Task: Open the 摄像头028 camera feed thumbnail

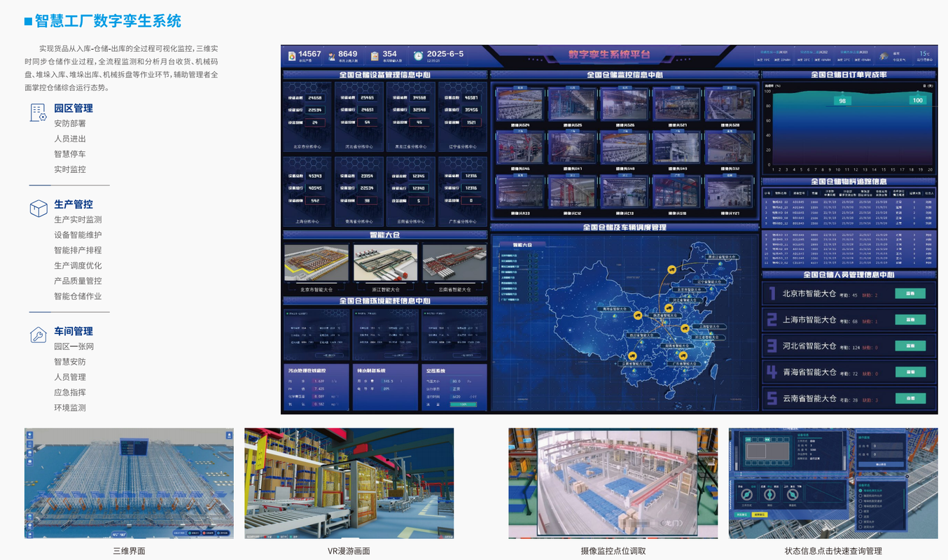Action: (728, 104)
